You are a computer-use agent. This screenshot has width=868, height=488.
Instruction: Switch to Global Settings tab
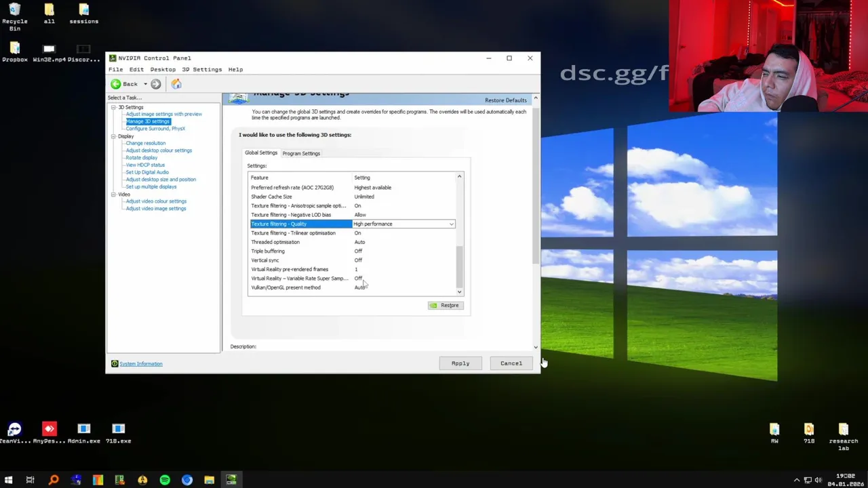point(261,153)
